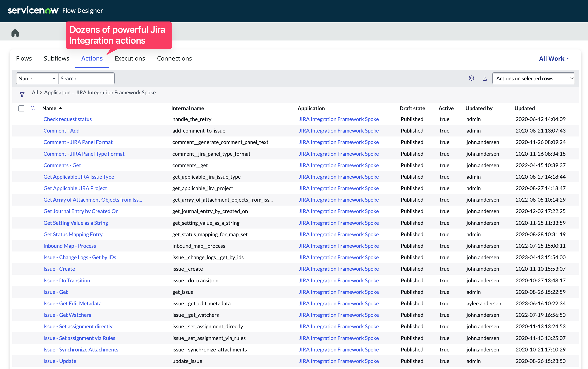Open list settings gear icon
Image resolution: width=588 pixels, height=369 pixels.
471,78
